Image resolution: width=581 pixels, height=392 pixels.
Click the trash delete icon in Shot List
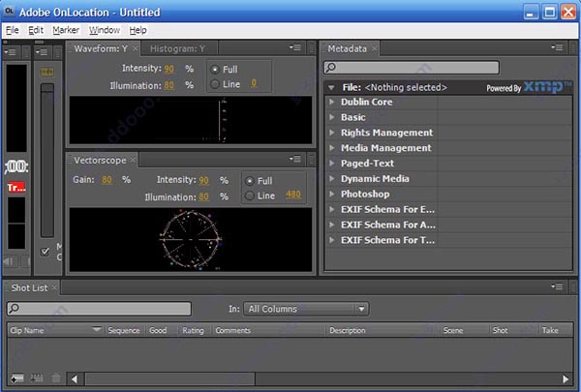click(56, 378)
